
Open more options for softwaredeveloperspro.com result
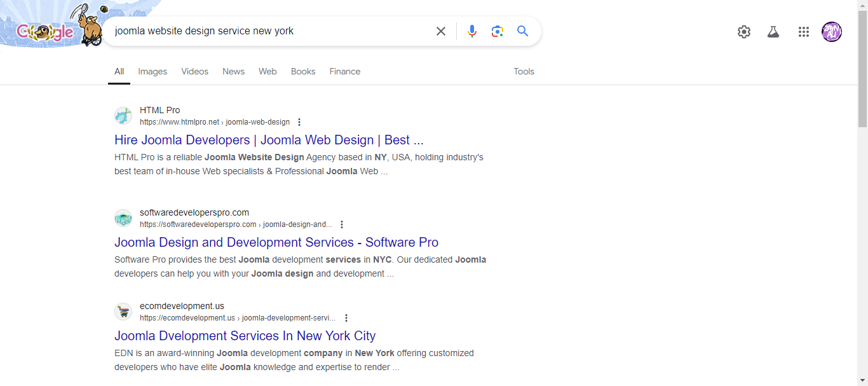coord(342,224)
